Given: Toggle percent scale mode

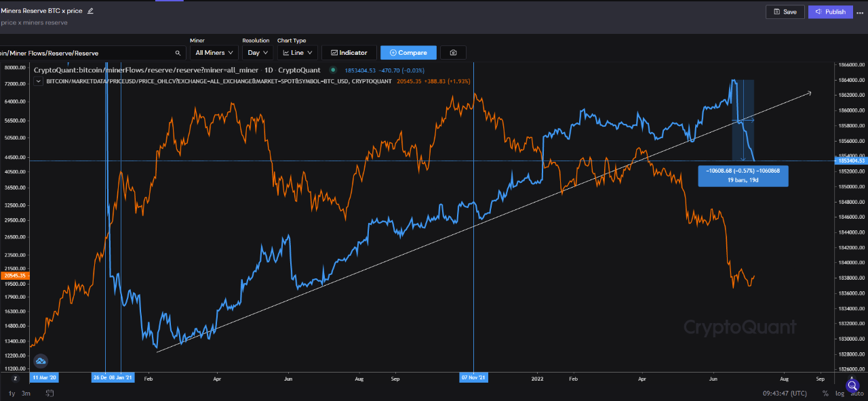Looking at the screenshot, I should [825, 394].
